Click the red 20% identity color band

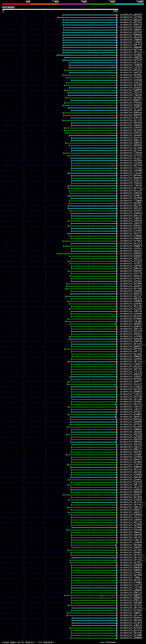16,4
